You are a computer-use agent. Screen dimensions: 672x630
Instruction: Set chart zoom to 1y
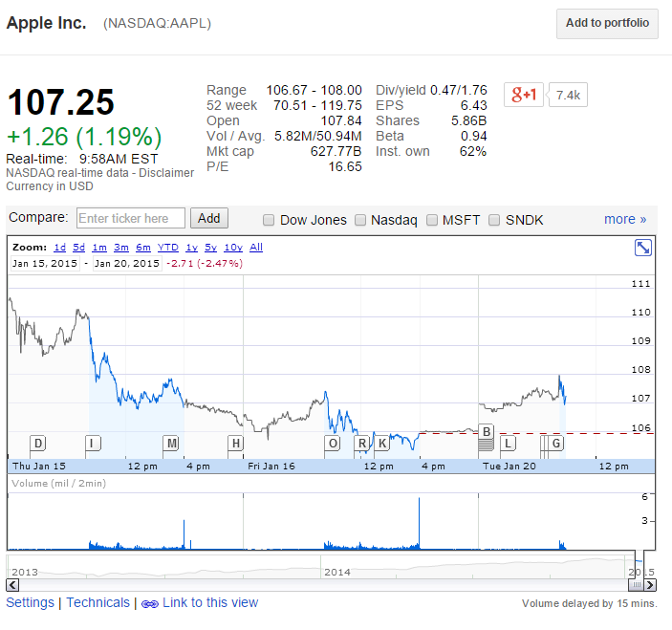(191, 248)
